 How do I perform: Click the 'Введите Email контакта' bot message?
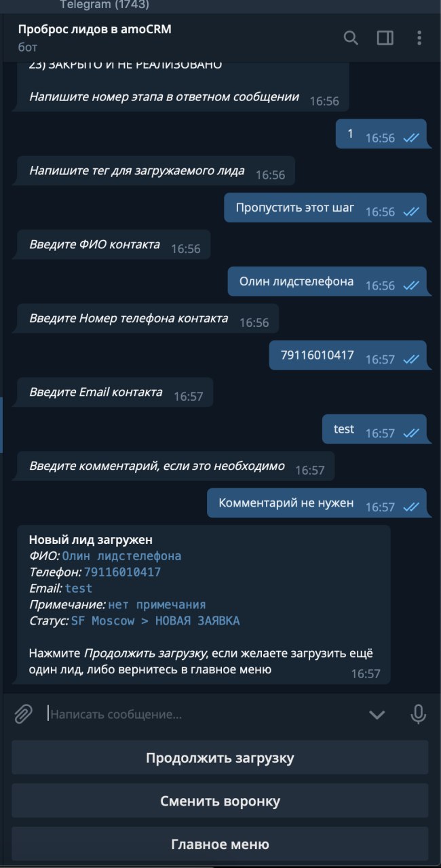coord(114,393)
